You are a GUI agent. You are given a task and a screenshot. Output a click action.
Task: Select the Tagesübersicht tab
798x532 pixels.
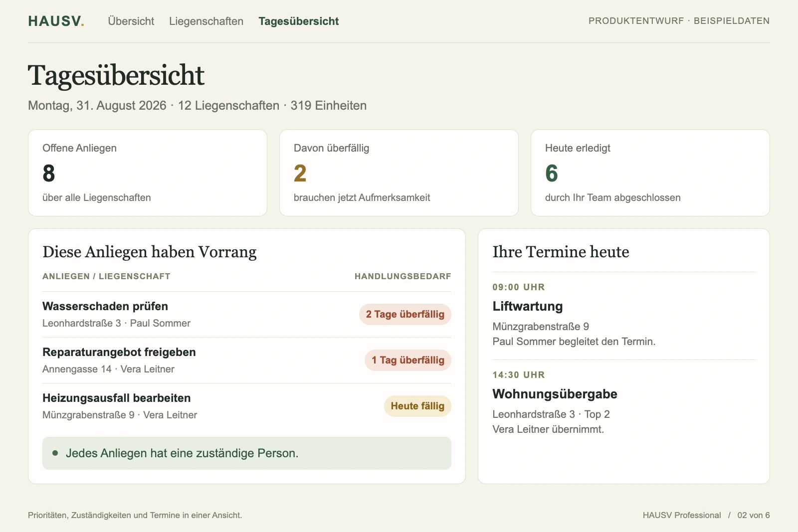point(299,21)
